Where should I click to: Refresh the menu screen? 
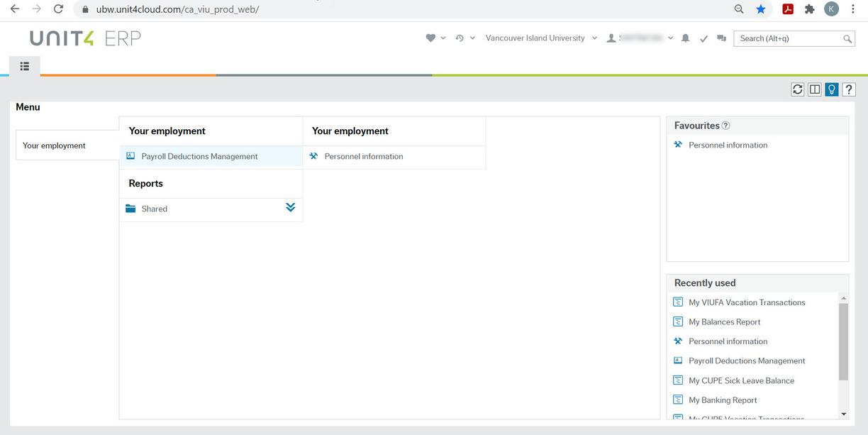point(797,89)
